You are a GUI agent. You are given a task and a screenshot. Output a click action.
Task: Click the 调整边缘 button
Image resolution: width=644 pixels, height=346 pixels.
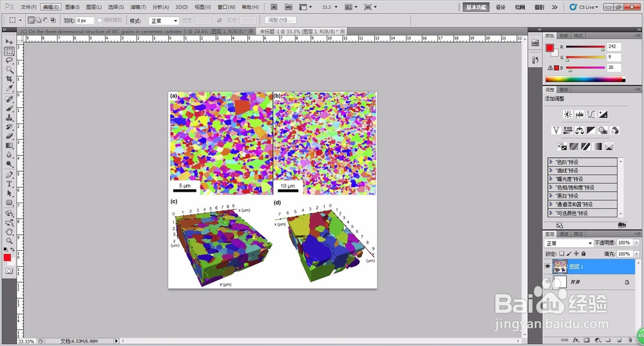[280, 20]
